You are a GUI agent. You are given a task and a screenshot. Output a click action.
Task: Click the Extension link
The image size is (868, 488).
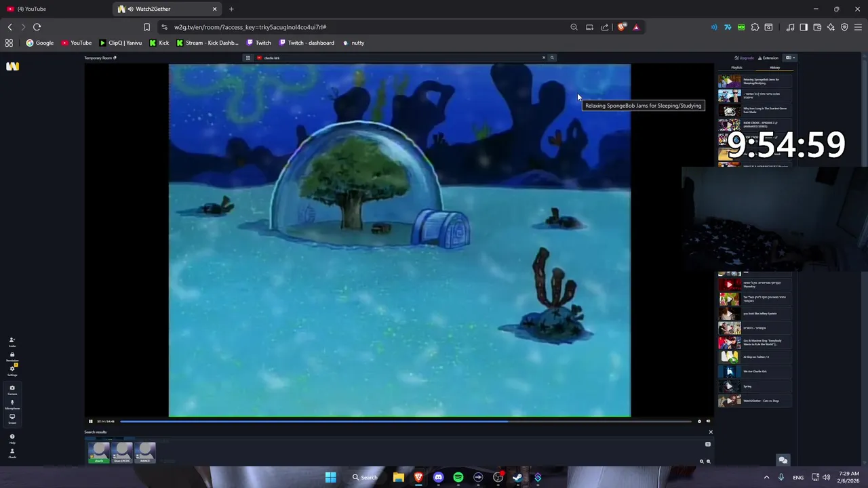click(768, 58)
